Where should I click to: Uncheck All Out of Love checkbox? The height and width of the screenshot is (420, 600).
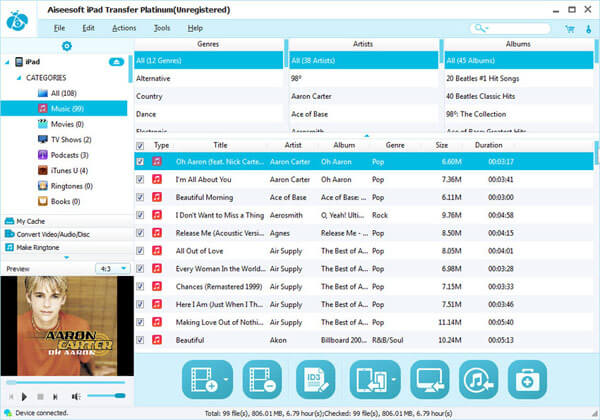click(140, 251)
